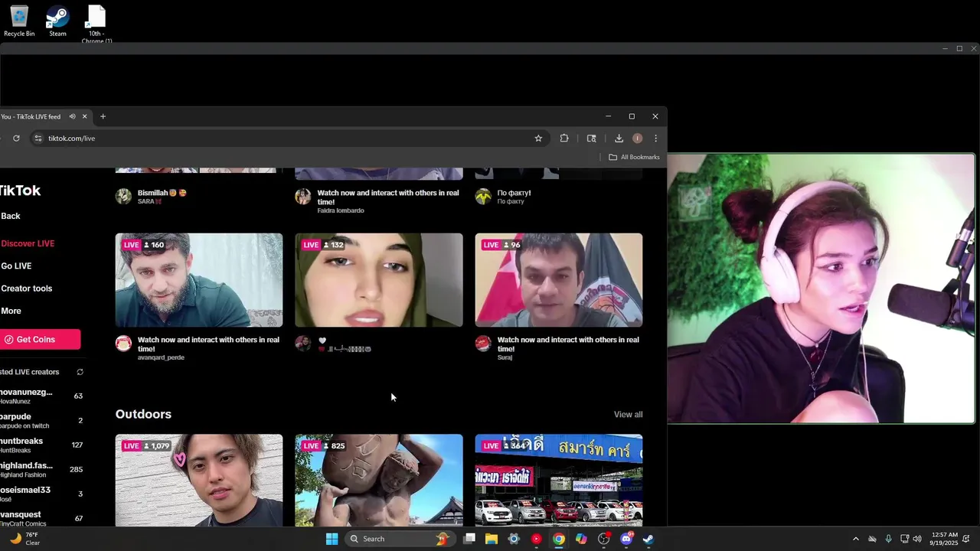Open Discord from taskbar
Image resolution: width=980 pixels, height=551 pixels.
pos(626,539)
